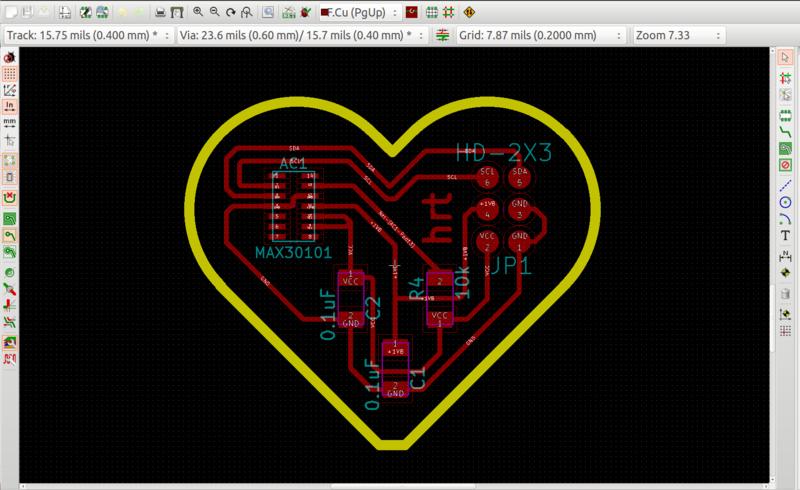The height and width of the screenshot is (490, 800).
Task: Open the Via size dropdown
Action: click(x=301, y=35)
